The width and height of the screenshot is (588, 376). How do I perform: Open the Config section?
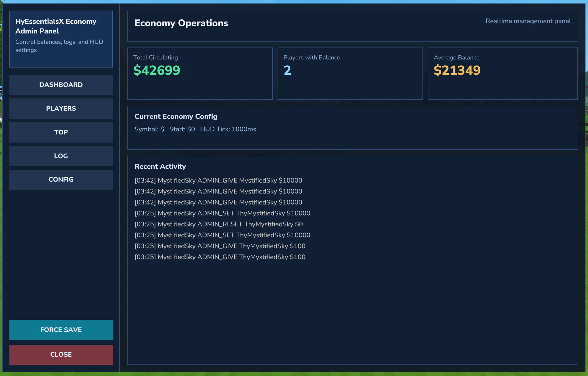(x=61, y=179)
